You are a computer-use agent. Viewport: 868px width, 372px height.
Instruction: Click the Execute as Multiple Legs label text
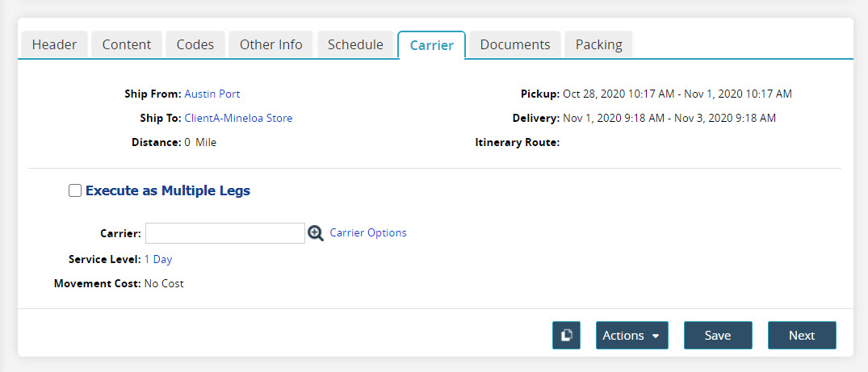(x=168, y=191)
